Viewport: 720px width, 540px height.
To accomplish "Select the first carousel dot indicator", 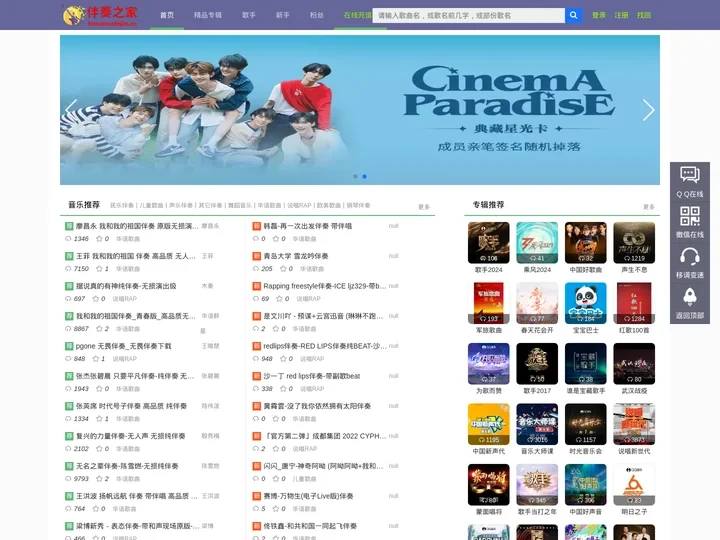I will 355,176.
